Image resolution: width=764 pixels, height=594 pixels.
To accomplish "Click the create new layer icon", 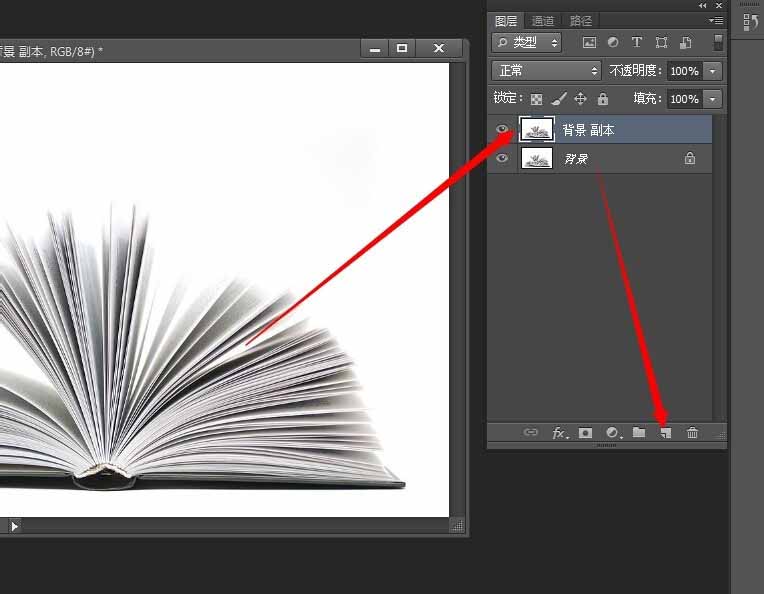I will tap(666, 433).
